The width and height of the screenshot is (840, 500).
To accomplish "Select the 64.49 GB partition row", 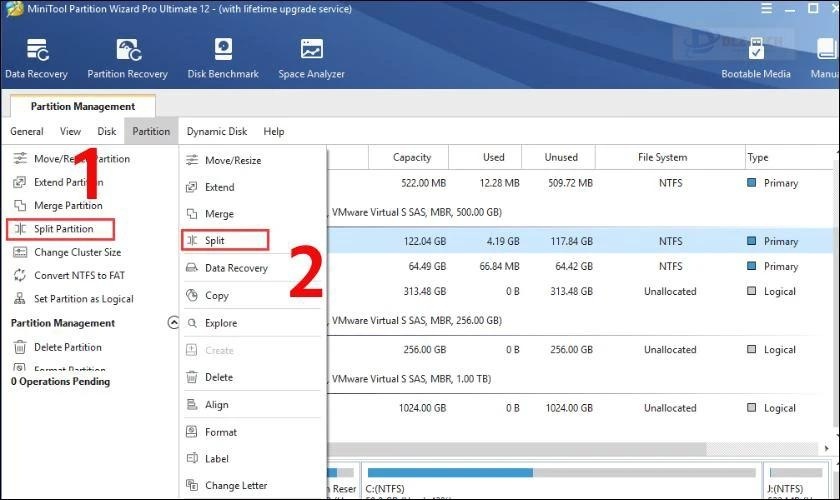I will click(580, 266).
